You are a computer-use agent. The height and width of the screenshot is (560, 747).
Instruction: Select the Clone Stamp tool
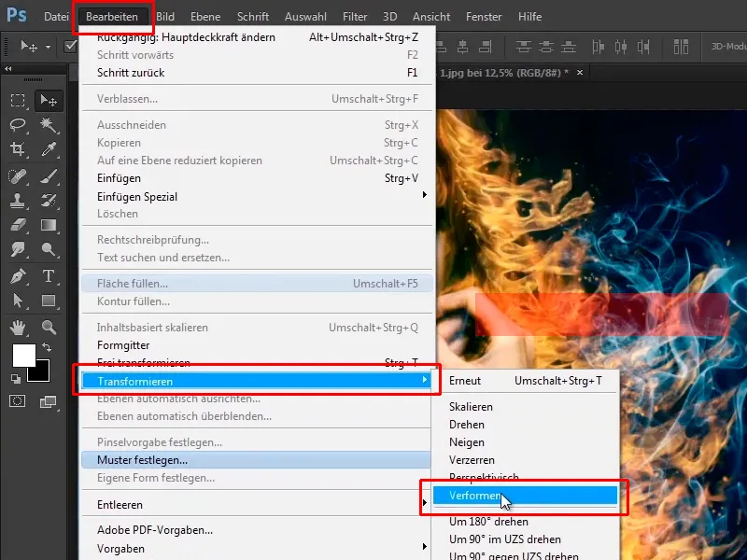(x=18, y=201)
